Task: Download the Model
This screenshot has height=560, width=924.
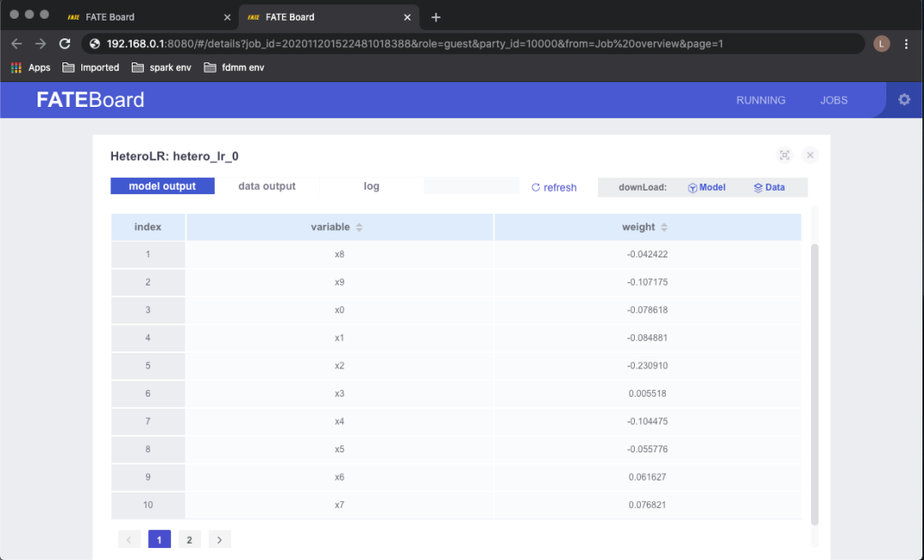Action: point(706,187)
